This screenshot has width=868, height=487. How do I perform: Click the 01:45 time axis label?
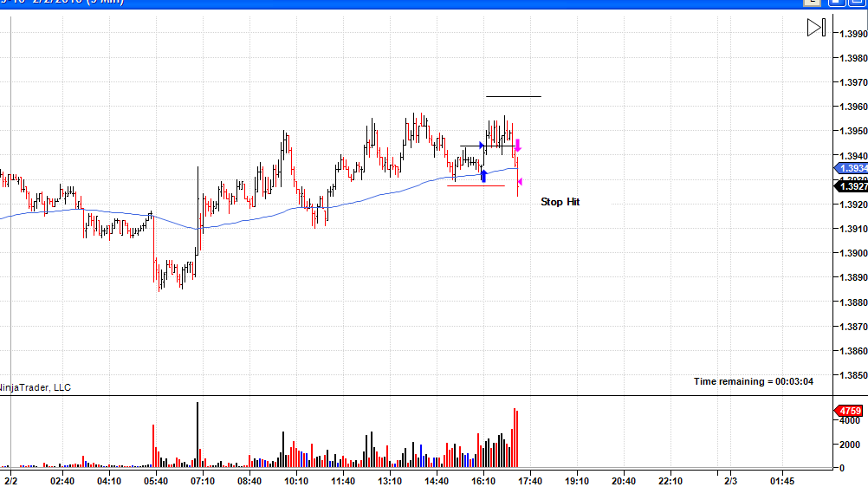(782, 481)
